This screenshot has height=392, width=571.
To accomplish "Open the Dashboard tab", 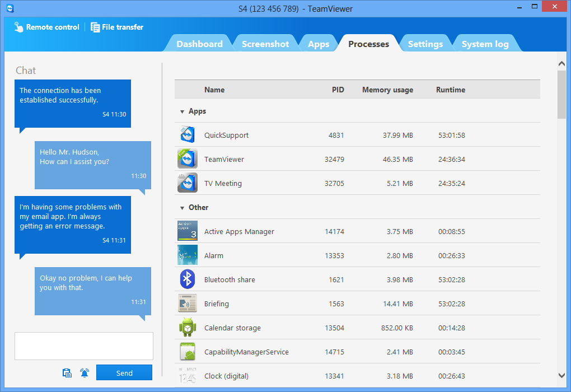I will tap(199, 44).
